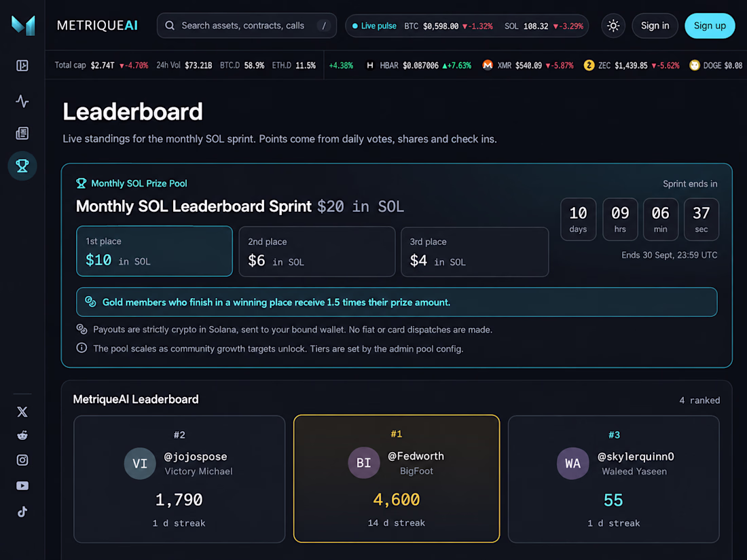The image size is (747, 560).
Task: Click the Ends 30 Sept, 23:59 UTC text
Action: pos(669,255)
